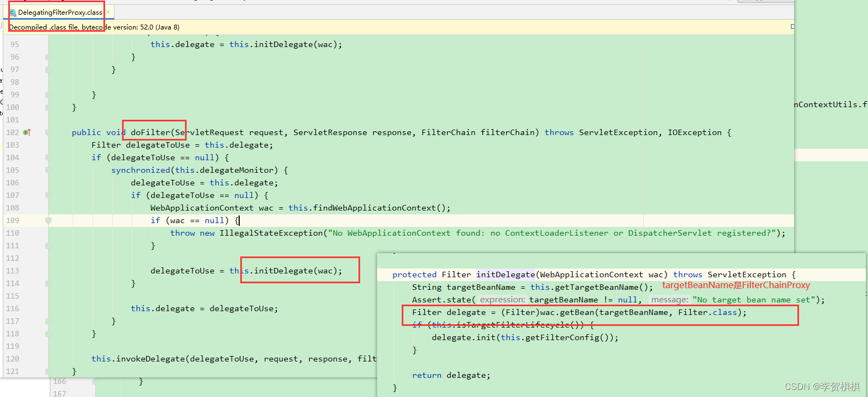This screenshot has height=397, width=868.
Task: Click Assert.state in the popup code
Action: click(442, 300)
